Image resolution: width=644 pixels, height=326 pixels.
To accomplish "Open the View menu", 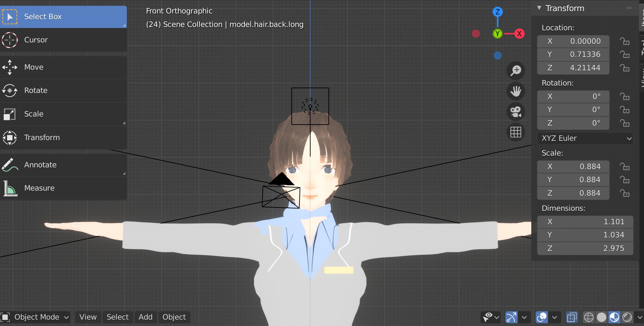I will point(87,317).
